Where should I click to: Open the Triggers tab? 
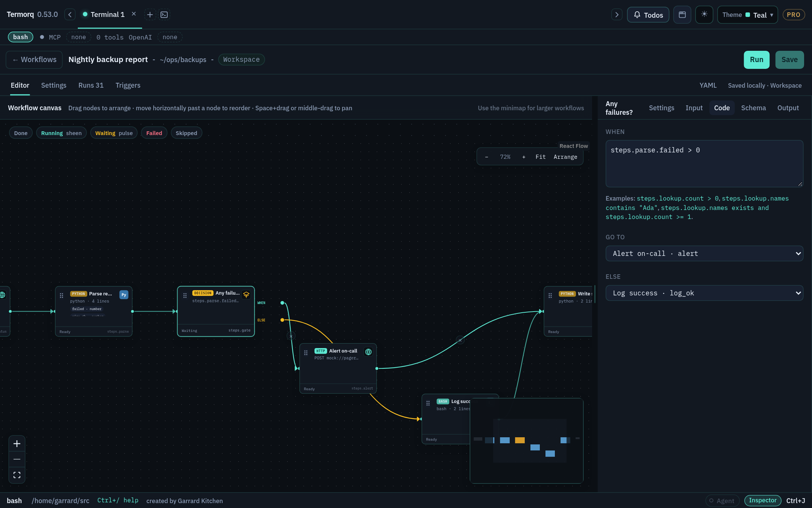point(128,85)
